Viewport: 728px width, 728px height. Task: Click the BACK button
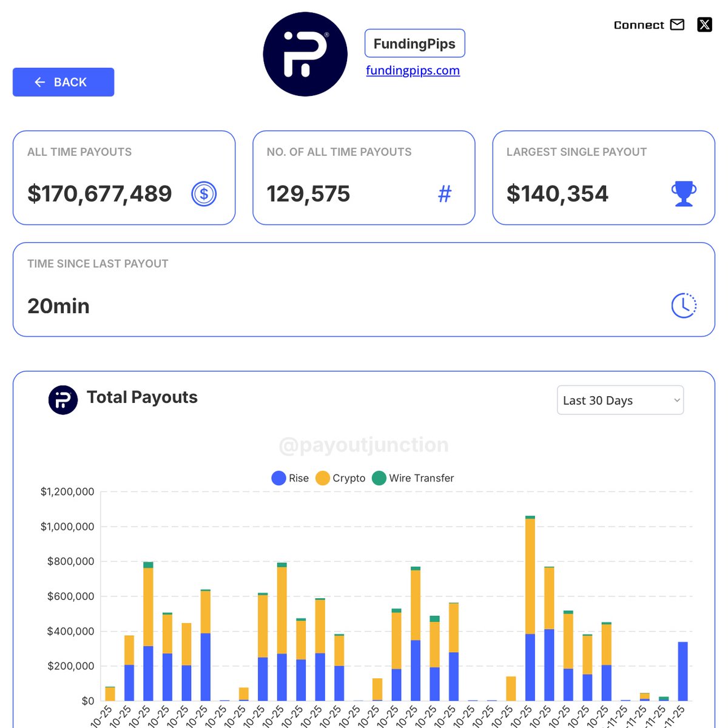click(x=63, y=82)
